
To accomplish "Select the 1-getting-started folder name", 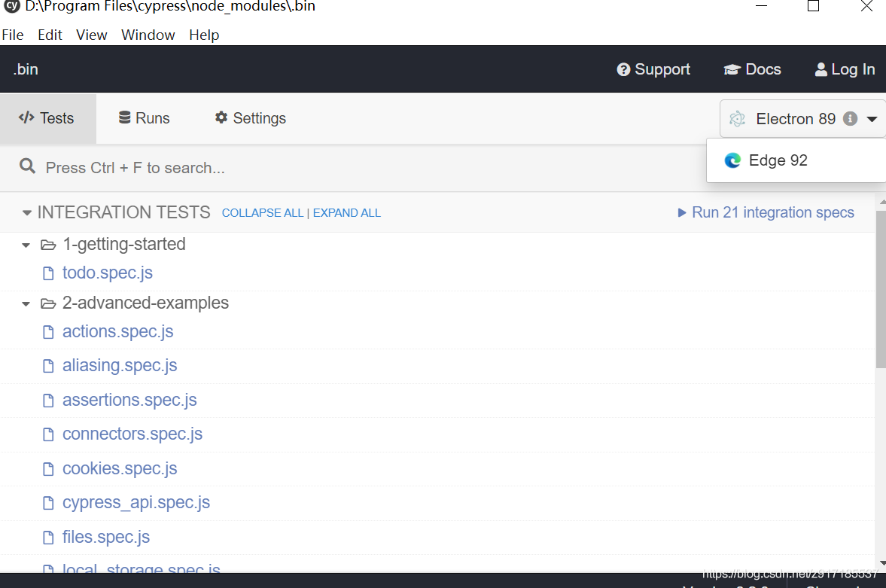I will (x=123, y=244).
